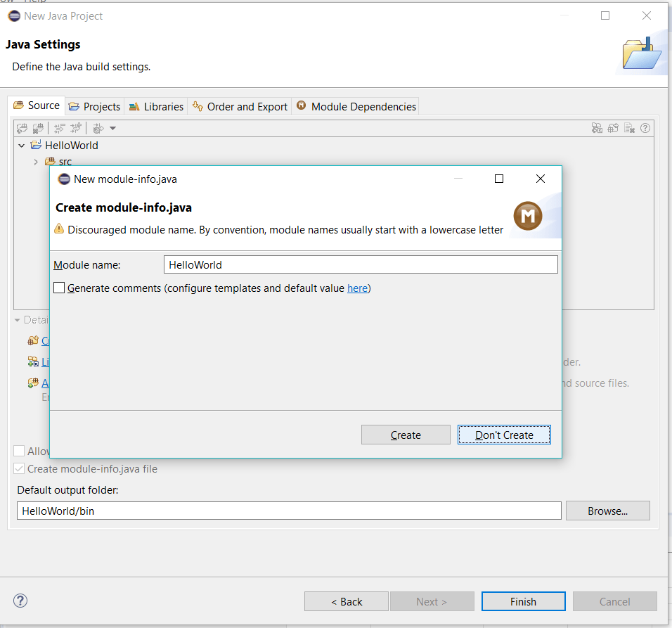This screenshot has width=672, height=628.
Task: Click the Remove source folder icon
Action: click(37, 128)
